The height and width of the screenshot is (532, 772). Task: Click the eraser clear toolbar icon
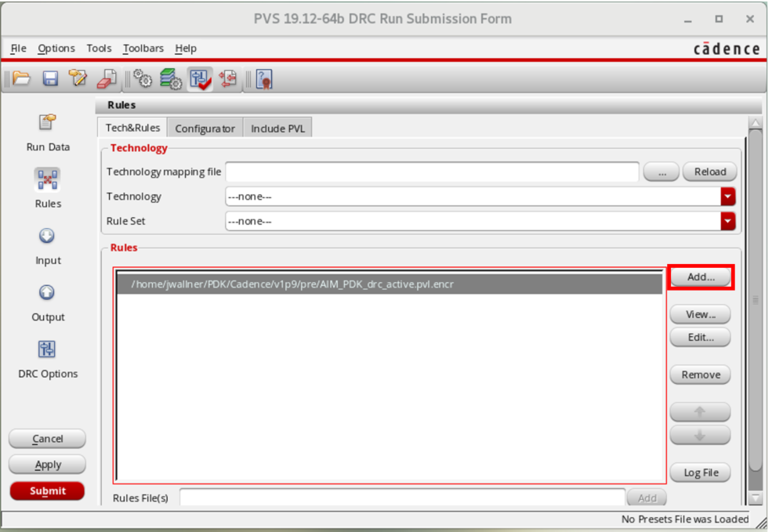point(107,78)
